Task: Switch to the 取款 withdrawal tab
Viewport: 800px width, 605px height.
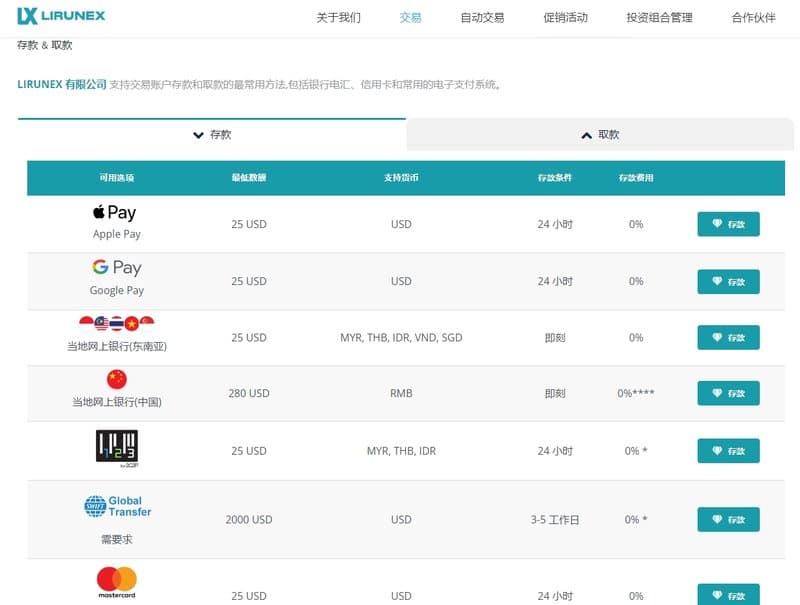Action: tap(600, 135)
